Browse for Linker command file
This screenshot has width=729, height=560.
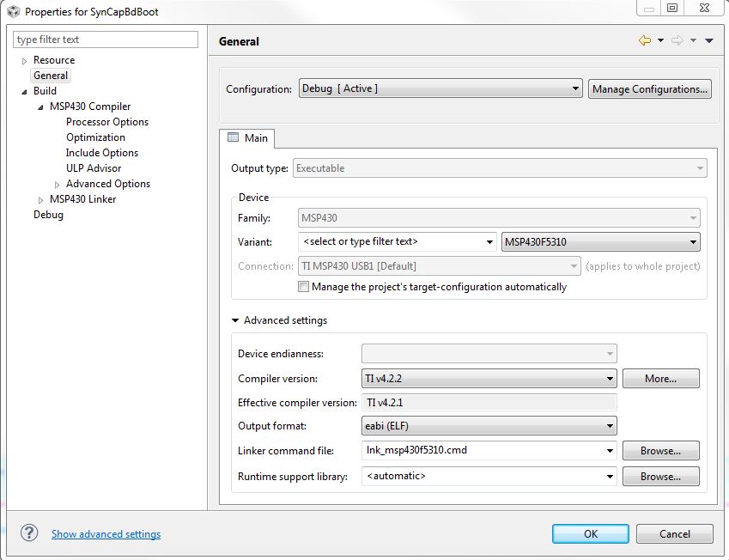[660, 450]
